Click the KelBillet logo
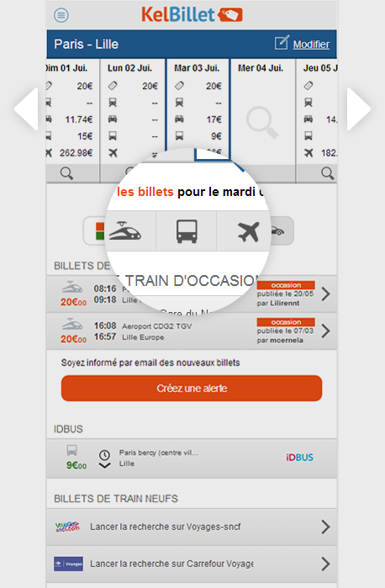Image resolution: width=385 pixels, height=588 pixels. pos(192,15)
